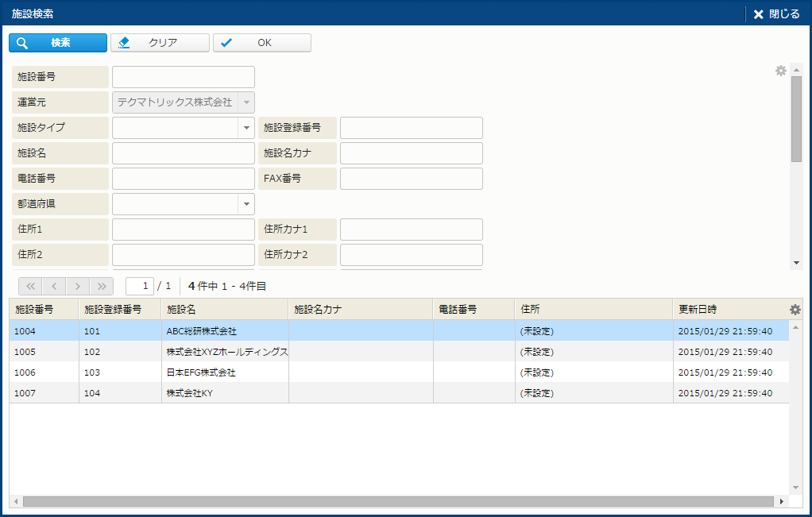Sort by the 更新日時 column header
Viewport: 812px width, 517px height.
pos(727,309)
